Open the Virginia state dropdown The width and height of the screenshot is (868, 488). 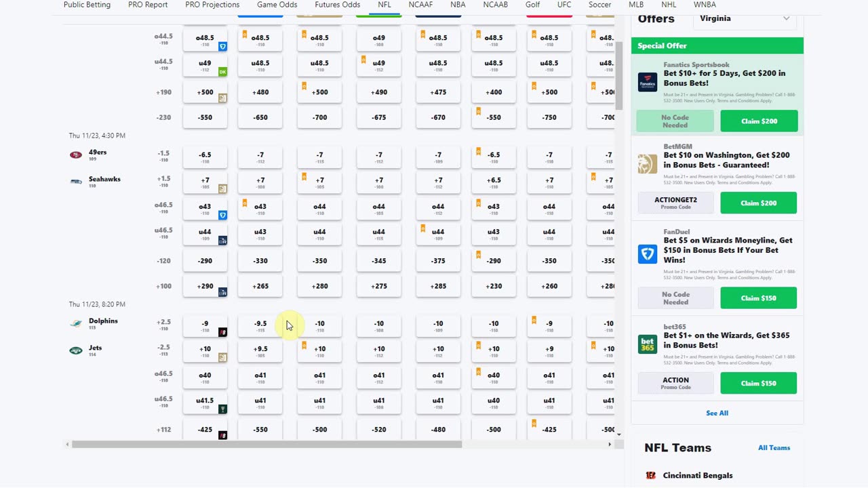pos(745,18)
